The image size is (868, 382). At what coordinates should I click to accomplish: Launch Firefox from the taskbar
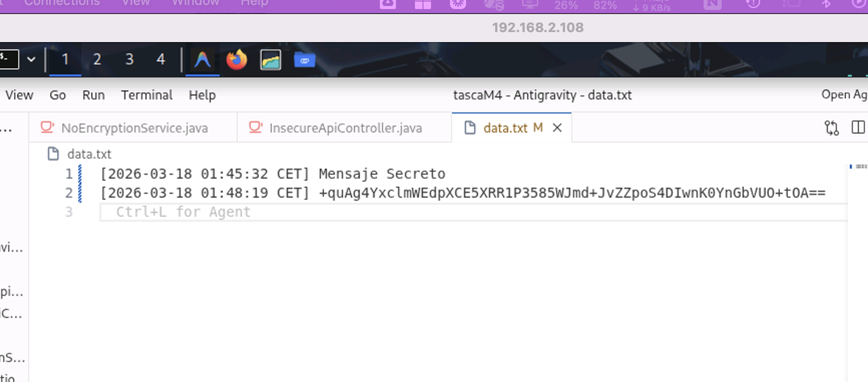click(x=237, y=60)
